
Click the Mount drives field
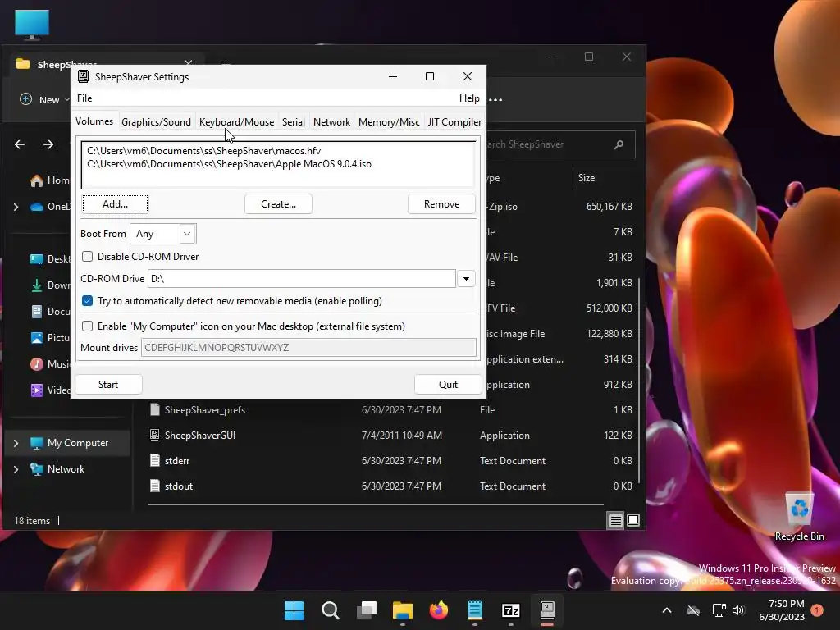pyautogui.click(x=308, y=347)
